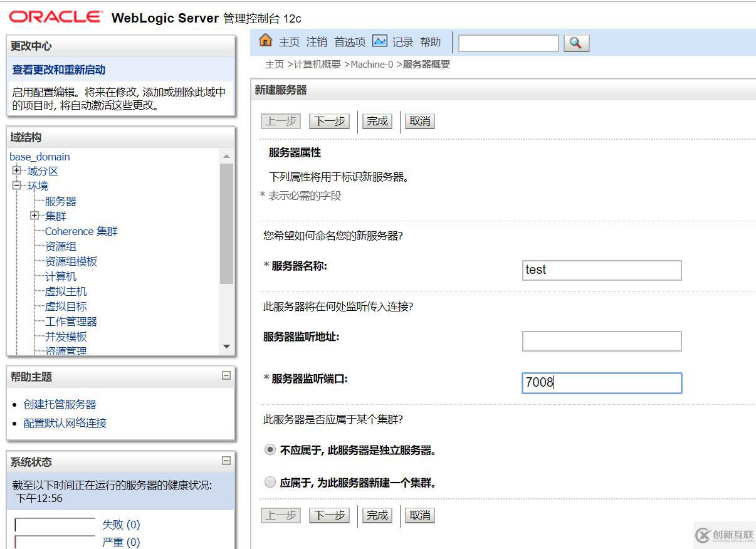Click 注销 to log out

(x=317, y=42)
